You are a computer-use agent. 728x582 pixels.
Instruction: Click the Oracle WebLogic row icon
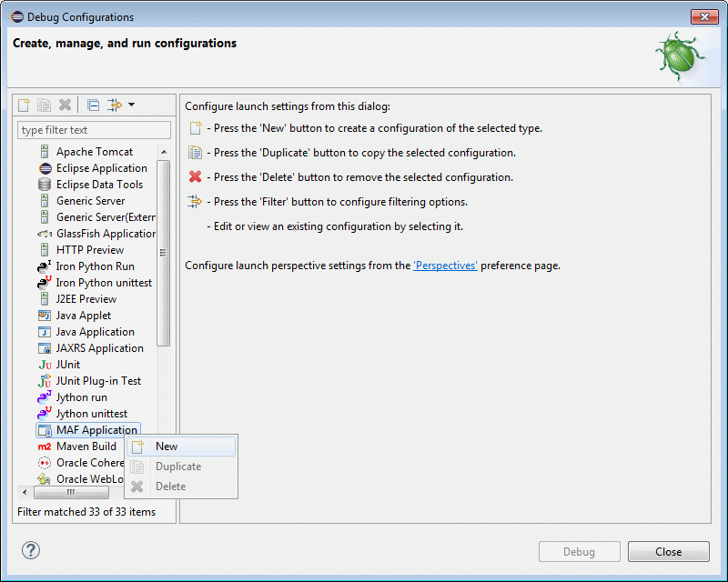click(45, 479)
